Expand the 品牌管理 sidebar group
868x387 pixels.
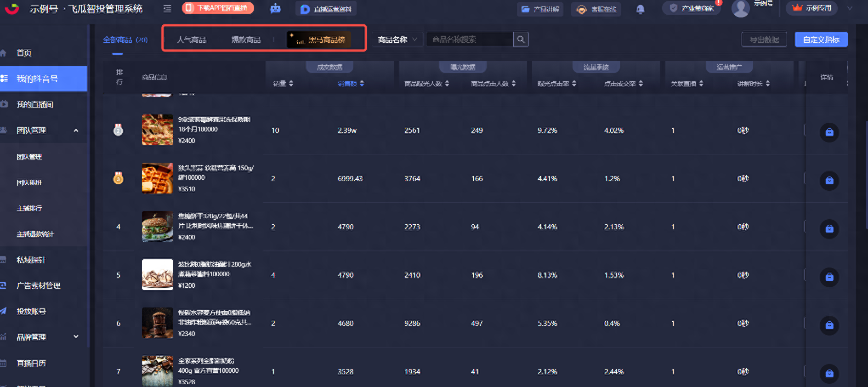76,337
